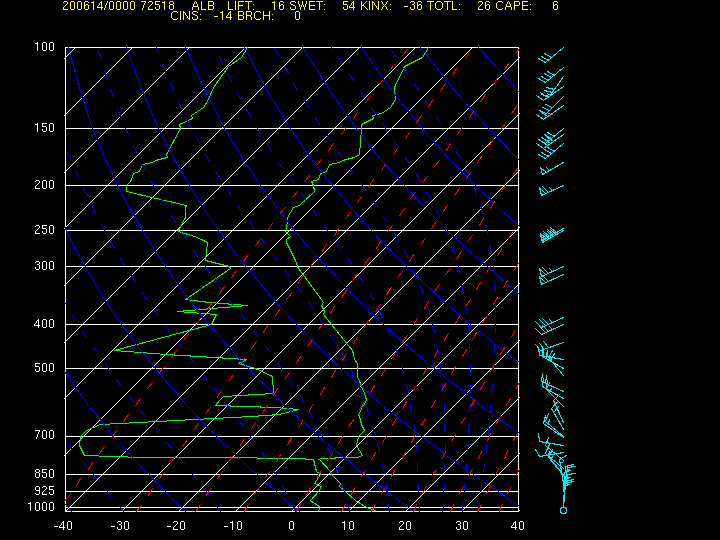This screenshot has width=720, height=540.
Task: Click the -20 temperature axis label
Action: (x=176, y=526)
